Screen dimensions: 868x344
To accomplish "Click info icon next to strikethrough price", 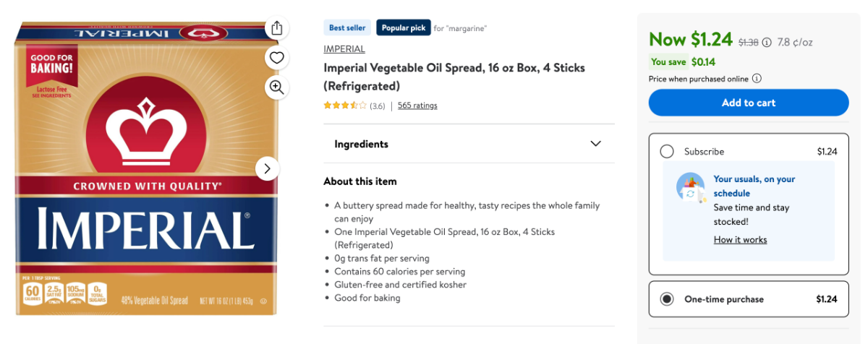I will (x=767, y=43).
